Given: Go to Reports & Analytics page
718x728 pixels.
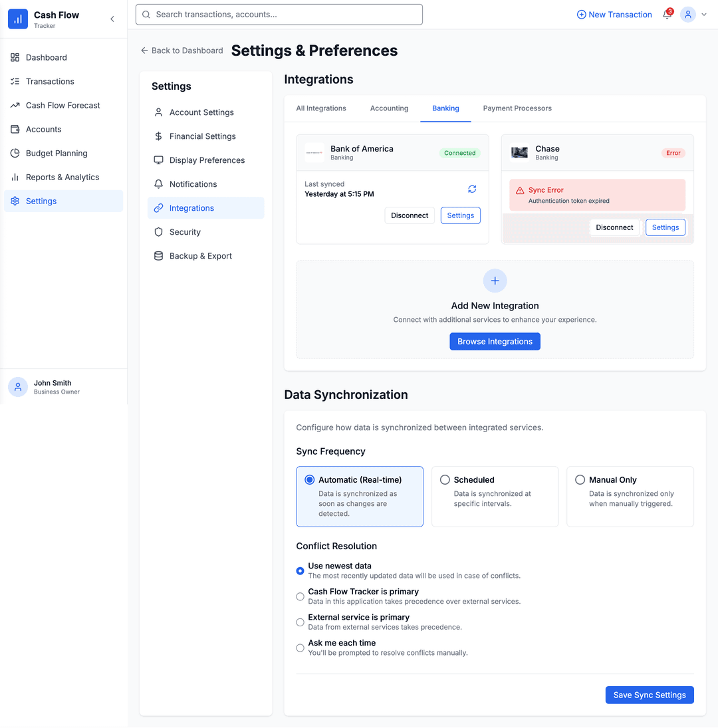Looking at the screenshot, I should coord(62,177).
